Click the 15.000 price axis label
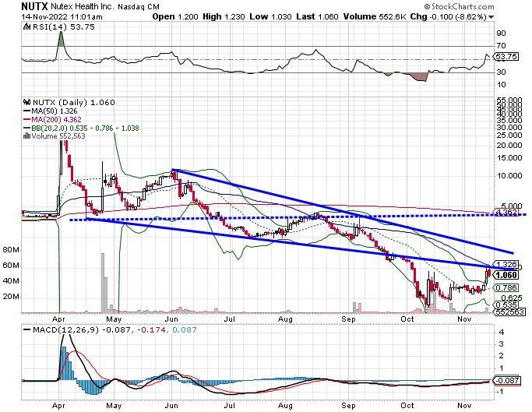532x412 pixels. (x=509, y=158)
